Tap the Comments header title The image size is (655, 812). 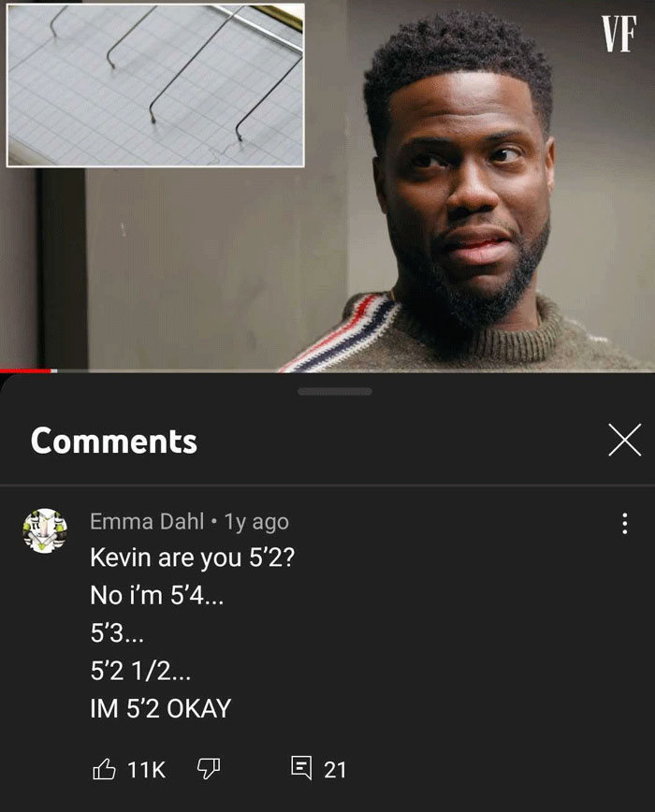[114, 441]
